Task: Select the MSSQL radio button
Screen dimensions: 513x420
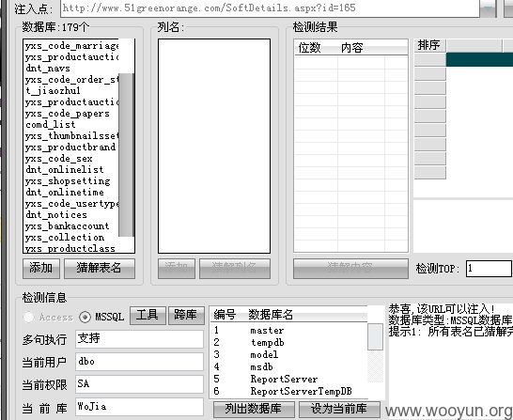Action: tap(85, 317)
